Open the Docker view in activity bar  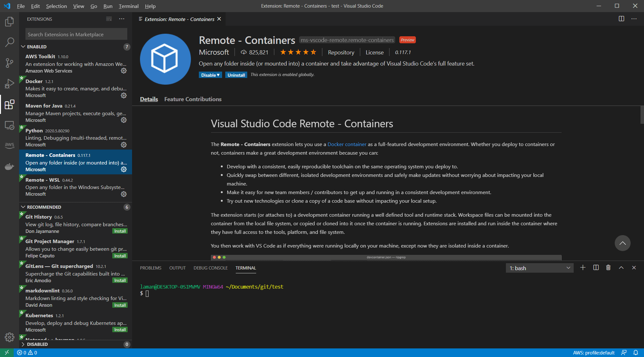coord(10,166)
